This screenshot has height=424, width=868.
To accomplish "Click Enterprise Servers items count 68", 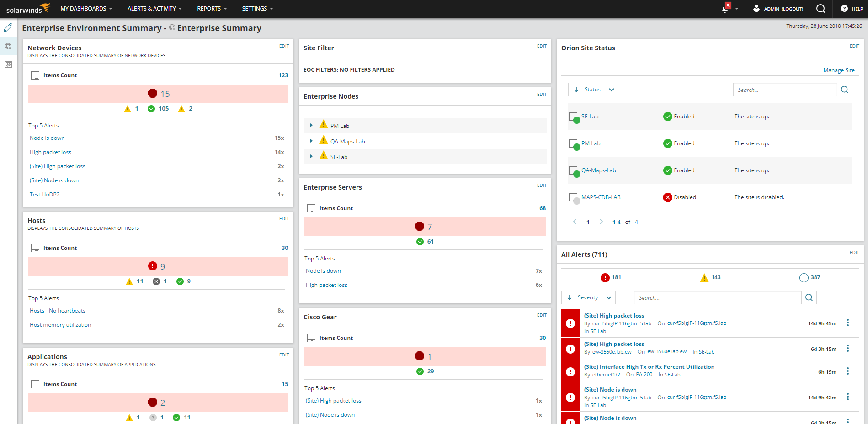I will pyautogui.click(x=543, y=208).
